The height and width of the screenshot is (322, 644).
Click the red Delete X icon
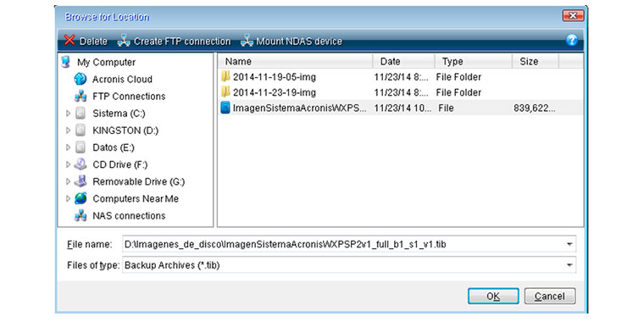pos(69,41)
